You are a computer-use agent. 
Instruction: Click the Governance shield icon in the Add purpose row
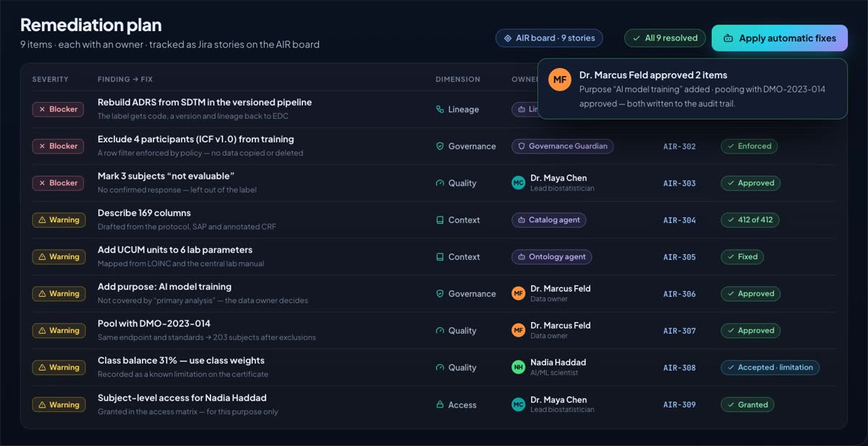[440, 294]
